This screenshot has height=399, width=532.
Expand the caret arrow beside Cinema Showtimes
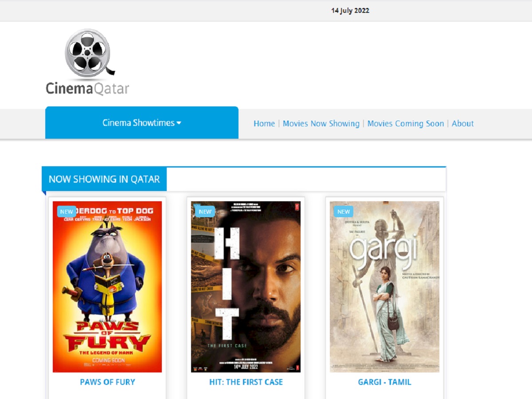179,123
